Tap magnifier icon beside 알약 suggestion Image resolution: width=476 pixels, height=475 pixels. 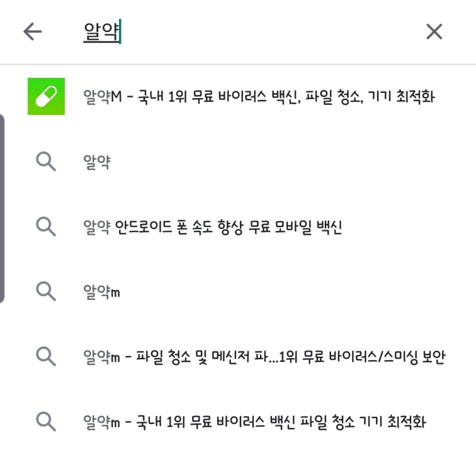click(46, 162)
